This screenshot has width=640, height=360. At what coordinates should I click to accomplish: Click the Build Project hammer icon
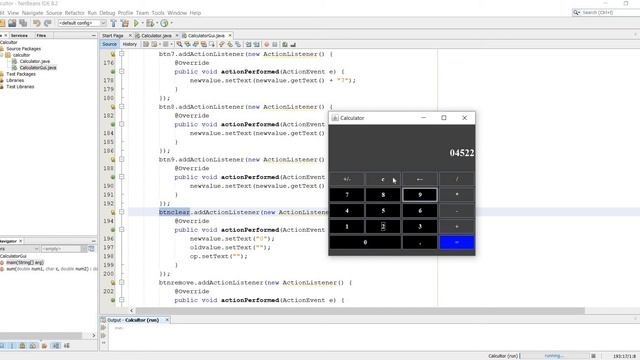(x=113, y=23)
